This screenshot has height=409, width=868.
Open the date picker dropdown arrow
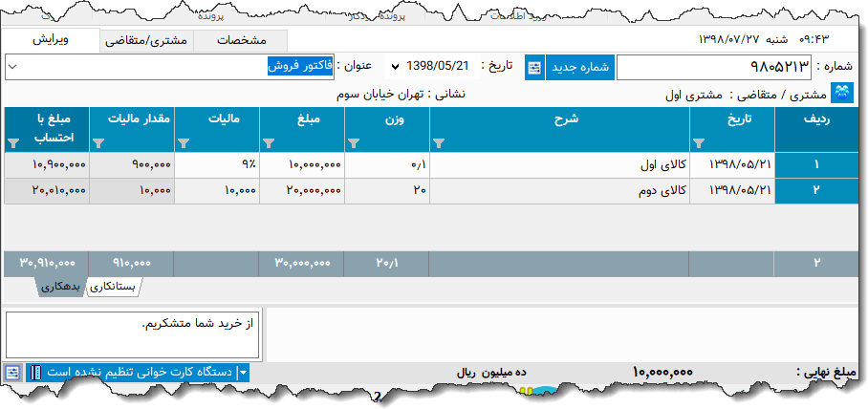pos(395,67)
